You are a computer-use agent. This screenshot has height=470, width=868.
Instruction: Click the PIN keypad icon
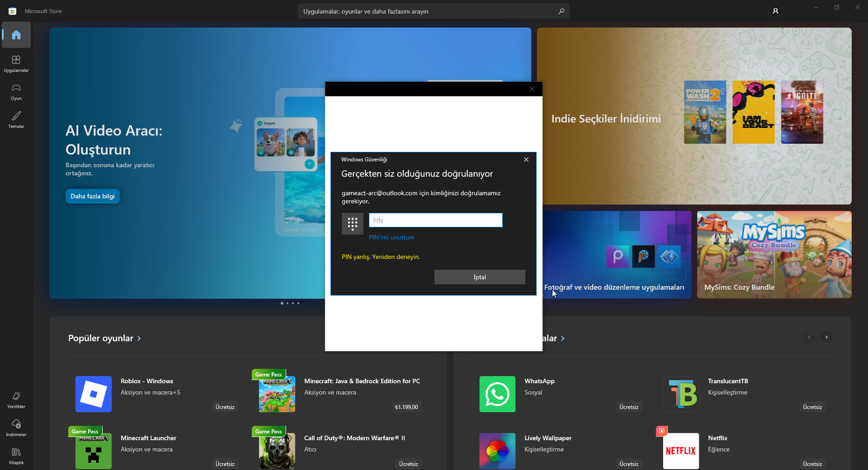(x=353, y=223)
